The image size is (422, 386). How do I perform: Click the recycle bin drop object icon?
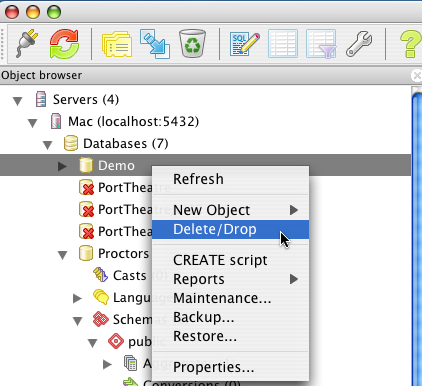point(192,43)
